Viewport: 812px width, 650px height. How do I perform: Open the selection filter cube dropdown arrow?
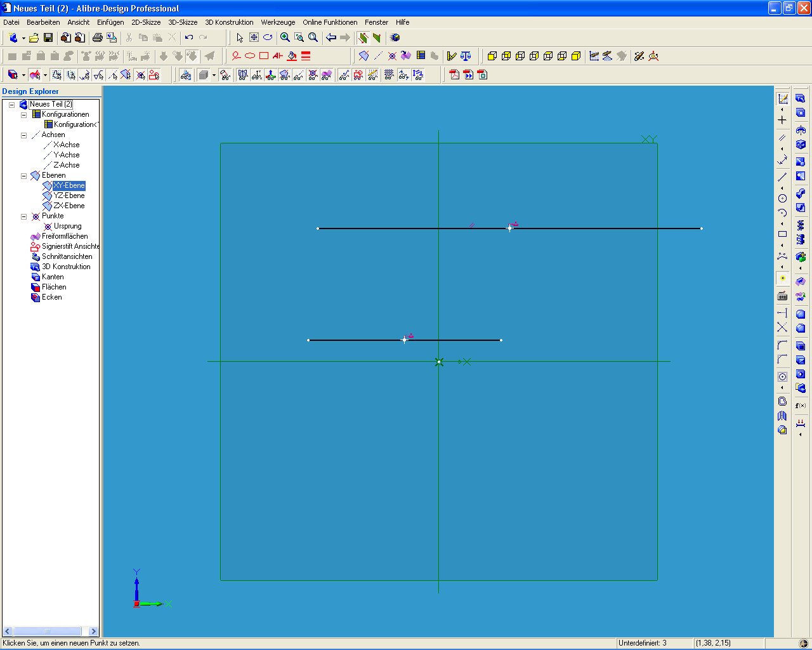pyautogui.click(x=23, y=75)
